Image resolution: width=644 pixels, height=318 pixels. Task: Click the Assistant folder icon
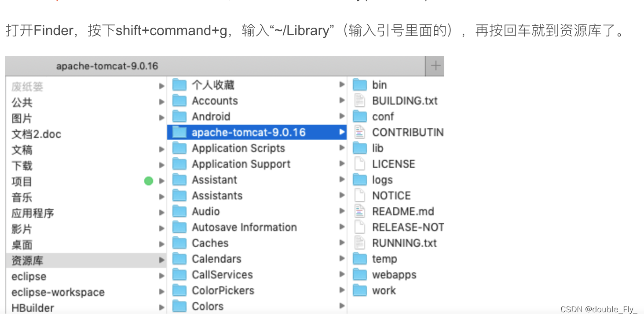click(179, 180)
